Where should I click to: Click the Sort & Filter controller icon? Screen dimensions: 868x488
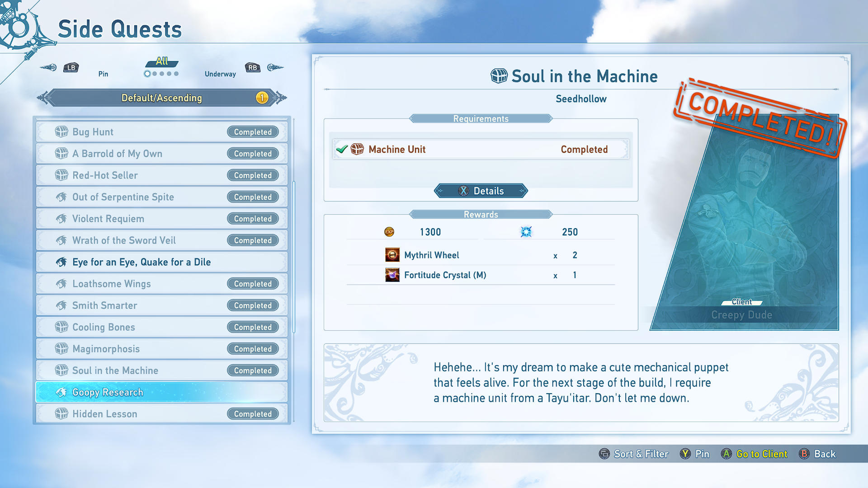coord(604,454)
